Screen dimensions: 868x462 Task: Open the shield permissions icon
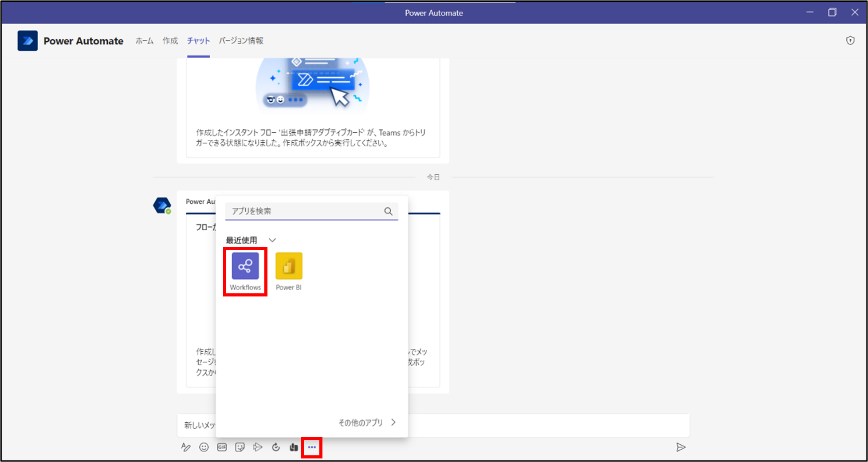850,41
